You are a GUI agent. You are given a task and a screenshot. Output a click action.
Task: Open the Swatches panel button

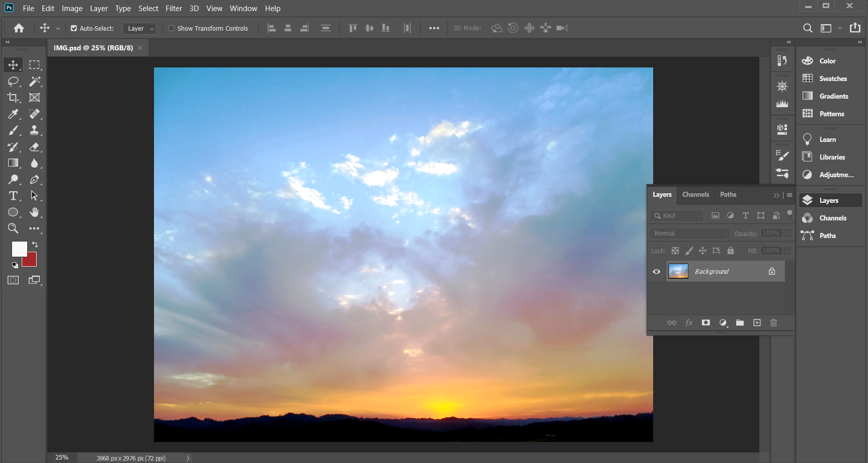pyautogui.click(x=832, y=79)
